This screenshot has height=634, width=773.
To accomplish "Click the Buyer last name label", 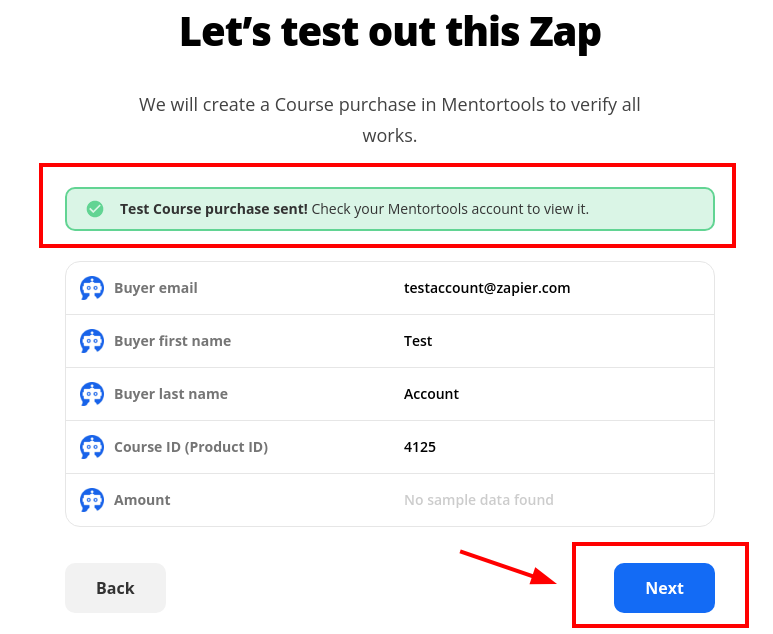I will 171,394.
